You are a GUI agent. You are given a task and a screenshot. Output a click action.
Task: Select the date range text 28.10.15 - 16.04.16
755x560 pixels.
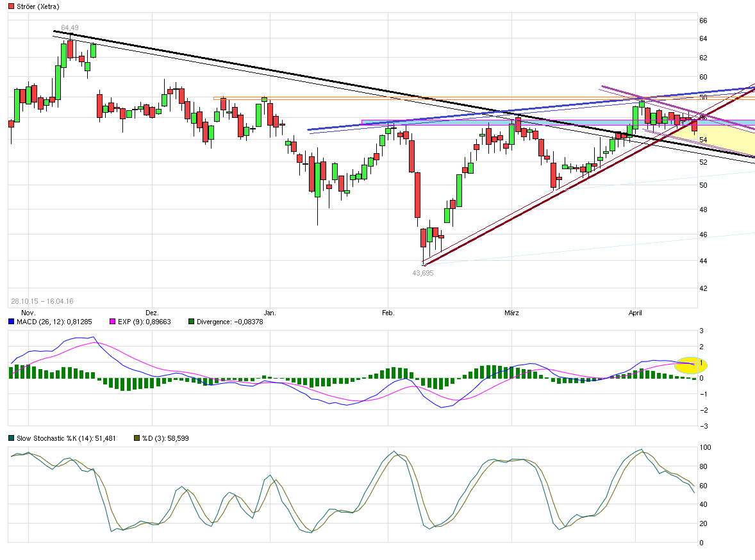pyautogui.click(x=42, y=301)
